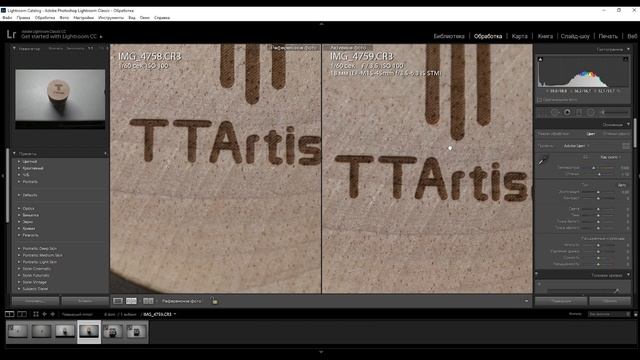The height and width of the screenshot is (360, 640).
Task: Open the toolbar content dropdown arrow
Action: tap(526, 301)
